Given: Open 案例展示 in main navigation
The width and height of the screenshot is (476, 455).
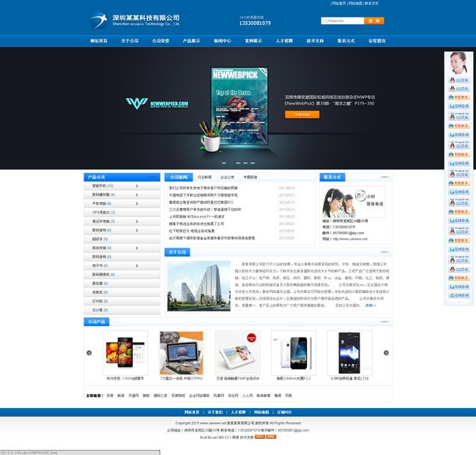Looking at the screenshot, I should coord(253,41).
